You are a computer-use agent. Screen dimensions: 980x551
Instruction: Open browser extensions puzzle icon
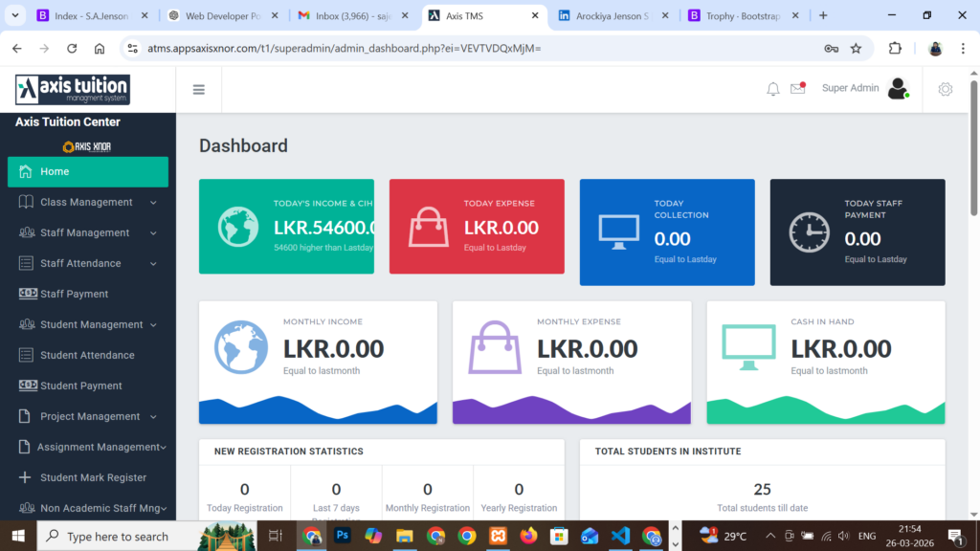coord(895,48)
